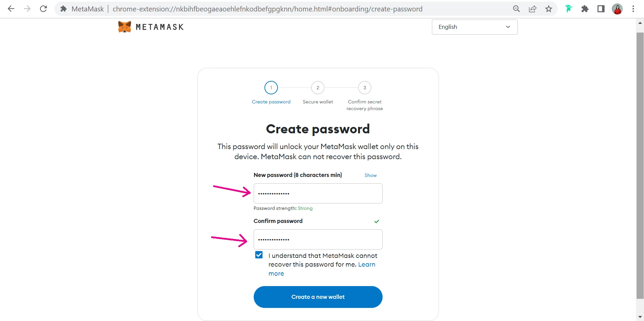The image size is (644, 321).
Task: Open the Chrome profile avatar
Action: point(617,9)
